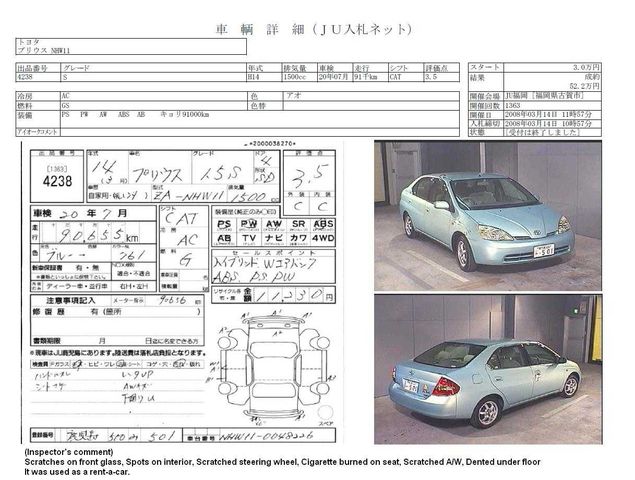Click the meter reading 90656 field

click(x=173, y=301)
